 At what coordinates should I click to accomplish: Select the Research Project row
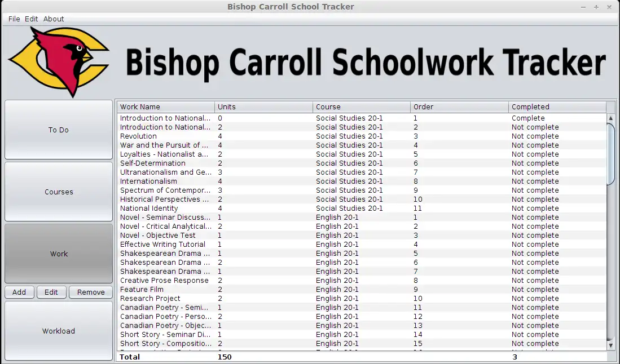pos(362,299)
